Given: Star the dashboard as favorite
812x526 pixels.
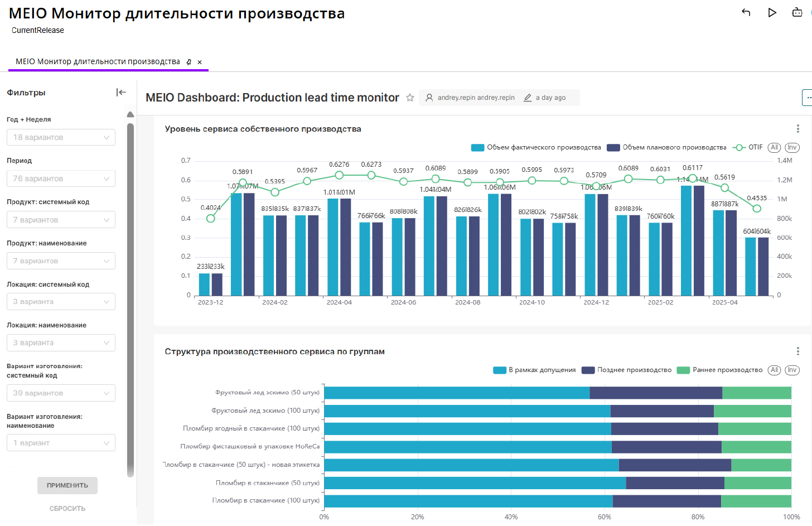Looking at the screenshot, I should tap(410, 98).
